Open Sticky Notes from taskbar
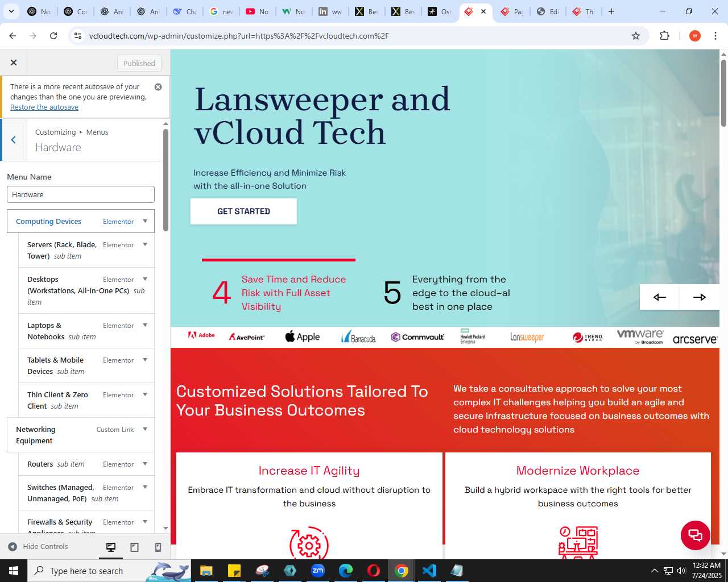The image size is (728, 582). (234, 571)
